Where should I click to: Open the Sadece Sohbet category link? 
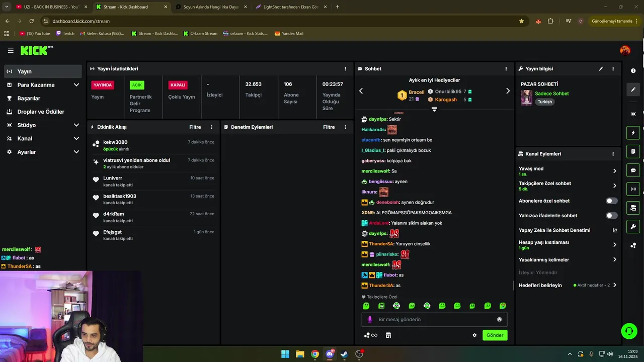point(552,94)
